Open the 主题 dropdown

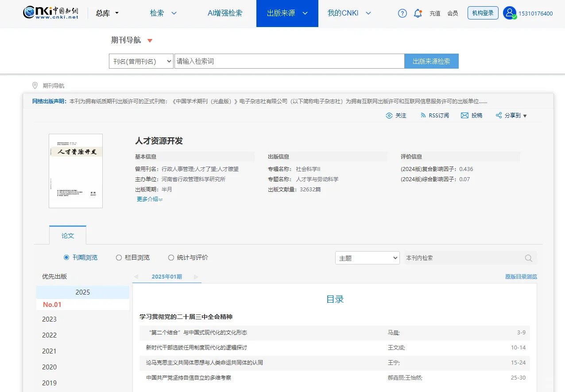[x=367, y=257]
